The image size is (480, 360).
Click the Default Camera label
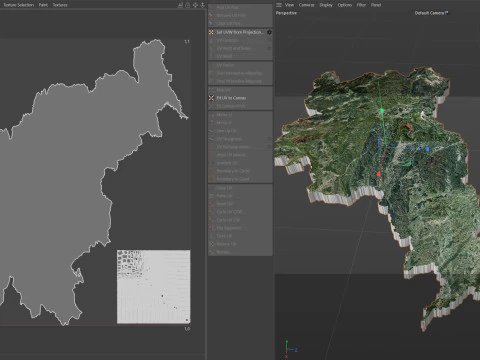431,13
